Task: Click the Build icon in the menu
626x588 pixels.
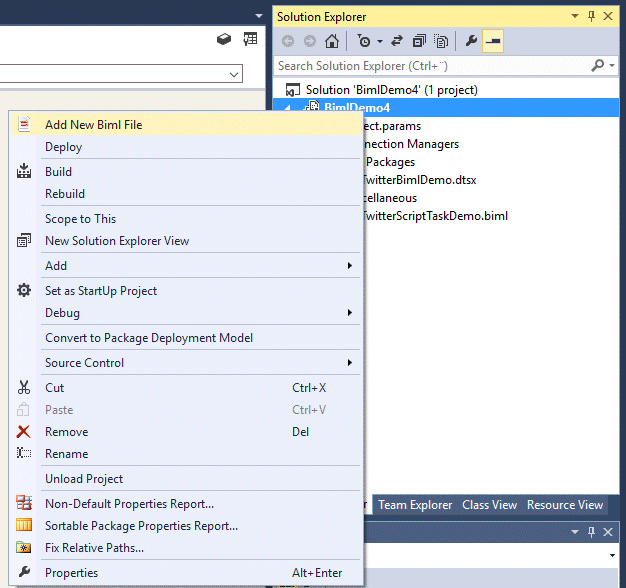Action: point(24,171)
